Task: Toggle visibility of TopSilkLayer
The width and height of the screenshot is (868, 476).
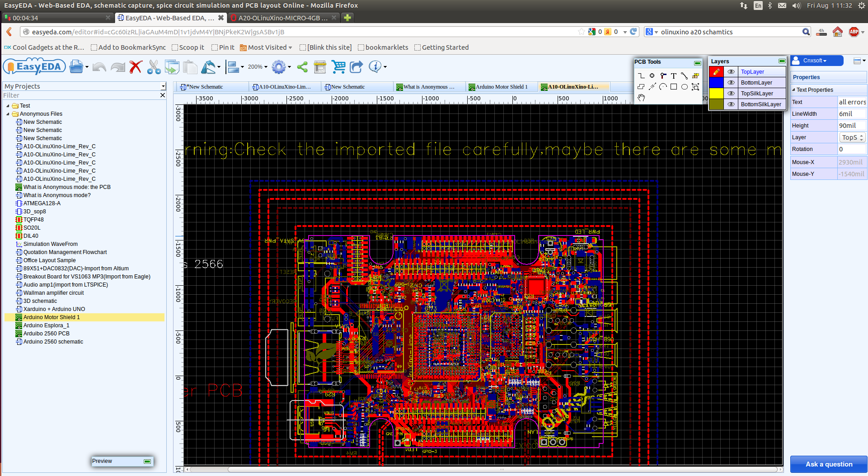Action: pos(731,94)
